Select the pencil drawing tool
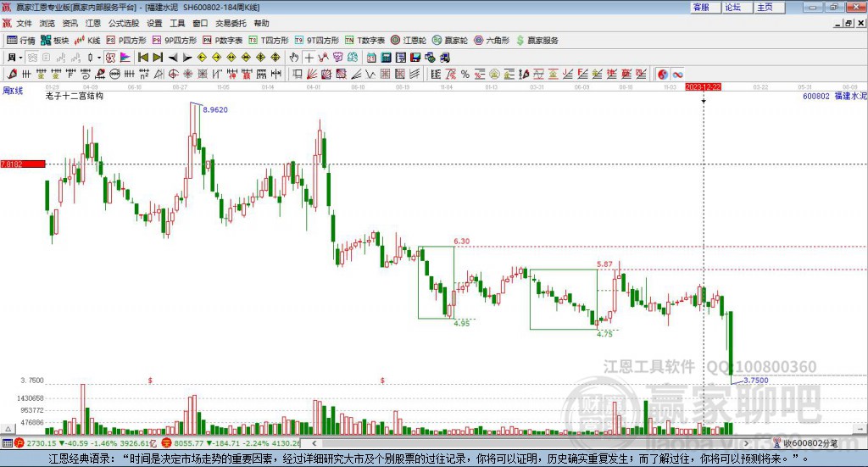The height and width of the screenshot is (467, 868). click(x=12, y=74)
